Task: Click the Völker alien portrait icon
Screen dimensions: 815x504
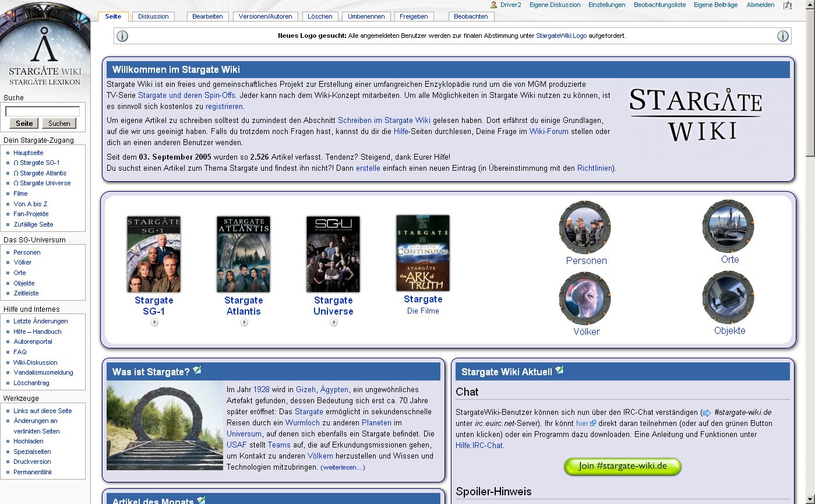Action: point(585,298)
